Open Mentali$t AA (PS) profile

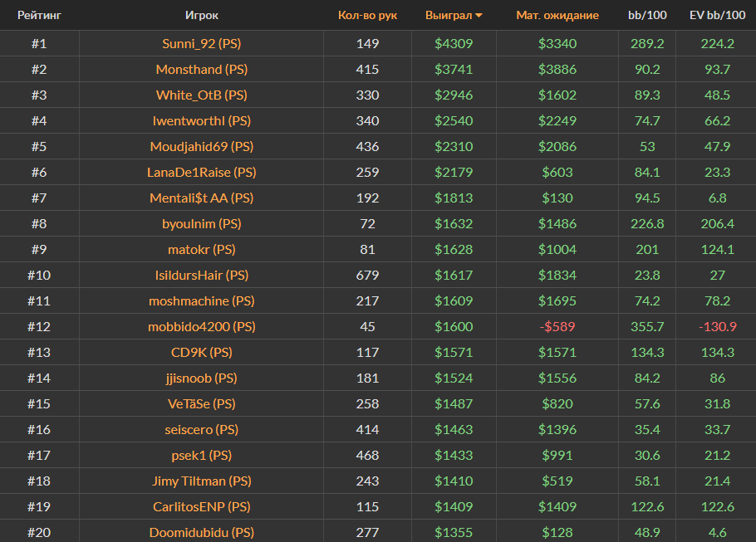[x=202, y=198]
